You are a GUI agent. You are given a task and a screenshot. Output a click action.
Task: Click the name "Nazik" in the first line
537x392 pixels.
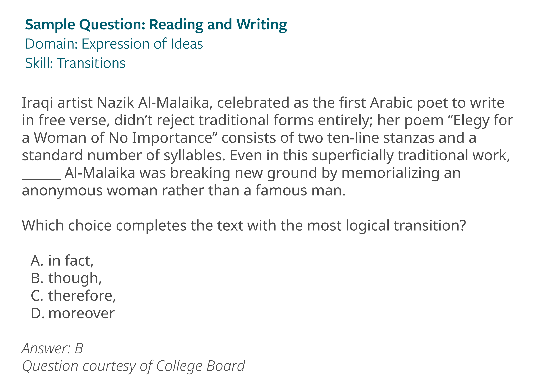coord(116,103)
